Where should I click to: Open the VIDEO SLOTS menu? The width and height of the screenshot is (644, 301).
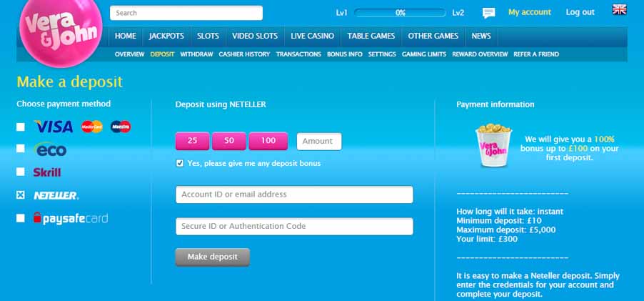pos(255,36)
